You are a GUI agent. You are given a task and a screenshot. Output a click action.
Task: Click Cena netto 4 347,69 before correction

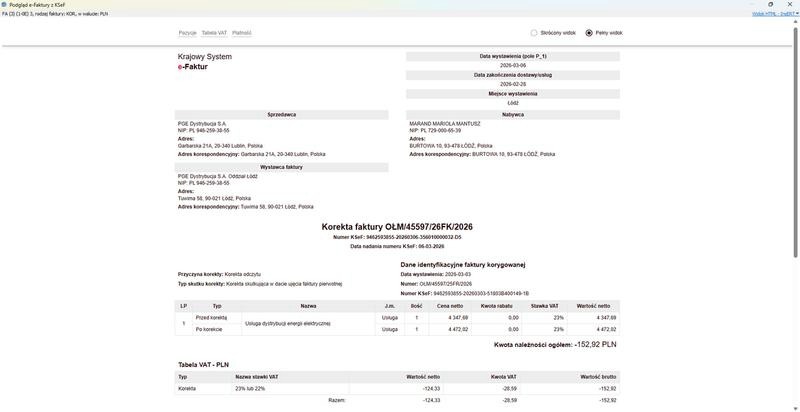point(459,317)
